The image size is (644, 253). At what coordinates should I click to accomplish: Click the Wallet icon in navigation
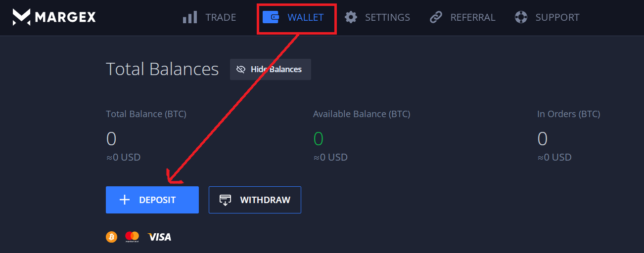click(x=271, y=17)
